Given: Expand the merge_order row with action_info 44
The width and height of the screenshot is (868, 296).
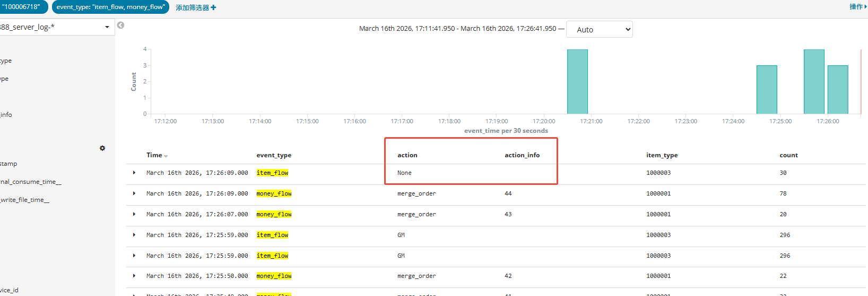Looking at the screenshot, I should coord(134,193).
